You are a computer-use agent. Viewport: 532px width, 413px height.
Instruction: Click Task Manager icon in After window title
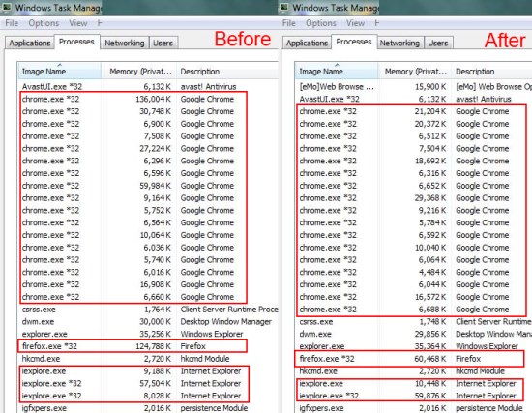[284, 7]
